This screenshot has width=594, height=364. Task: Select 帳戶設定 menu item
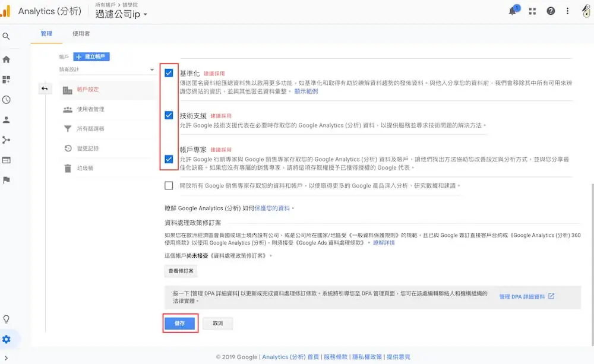click(108, 90)
